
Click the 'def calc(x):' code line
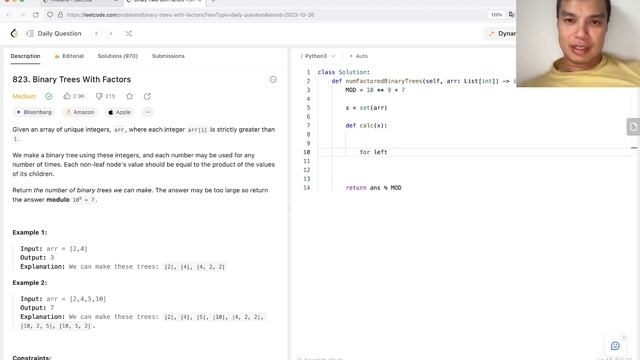pyautogui.click(x=366, y=125)
